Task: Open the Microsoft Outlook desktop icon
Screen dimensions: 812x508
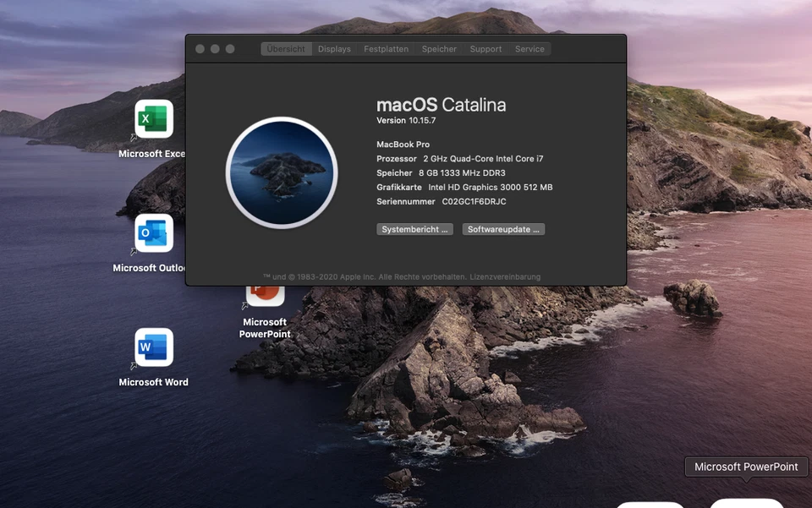Action: [154, 233]
